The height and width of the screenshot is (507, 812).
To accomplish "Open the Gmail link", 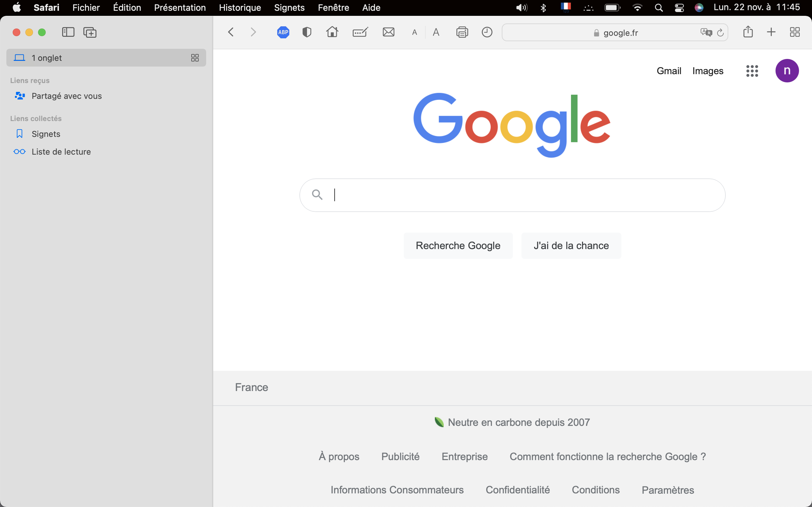I will [x=669, y=71].
